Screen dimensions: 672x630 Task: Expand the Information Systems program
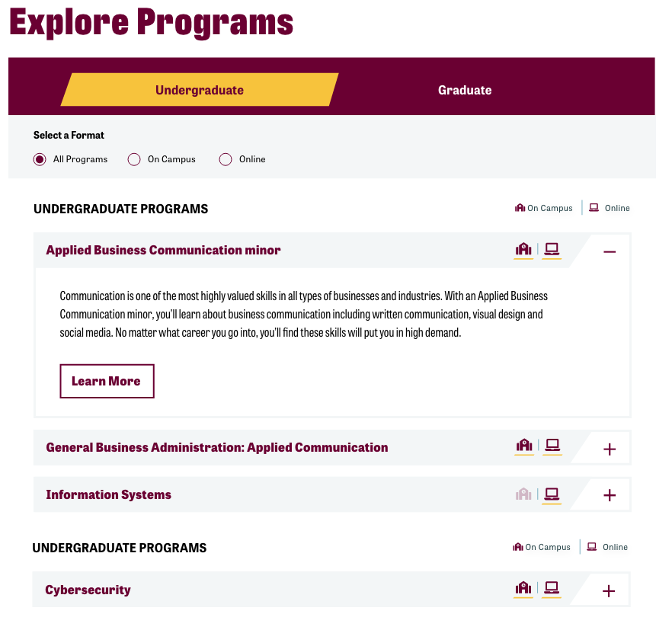pos(610,495)
